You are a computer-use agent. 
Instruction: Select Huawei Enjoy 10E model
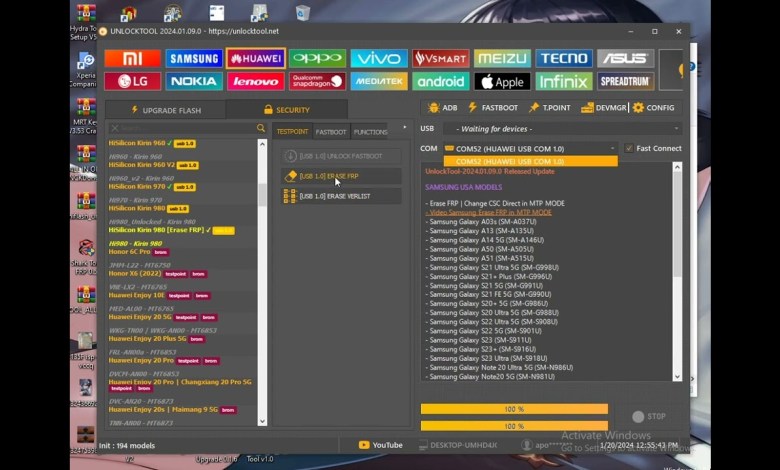(159, 295)
